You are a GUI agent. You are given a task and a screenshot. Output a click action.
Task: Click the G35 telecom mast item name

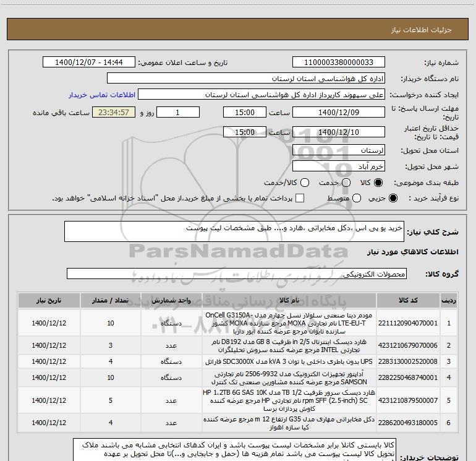click(289, 423)
